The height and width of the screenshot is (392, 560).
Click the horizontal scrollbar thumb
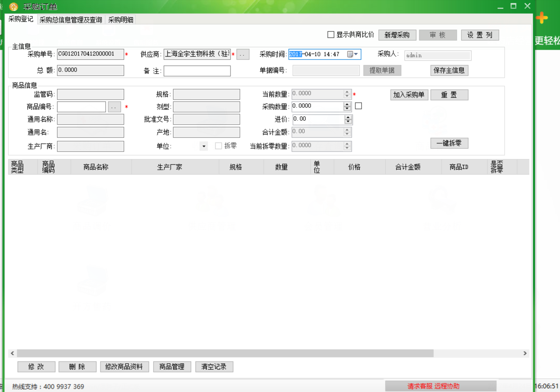pyautogui.click(x=225, y=353)
